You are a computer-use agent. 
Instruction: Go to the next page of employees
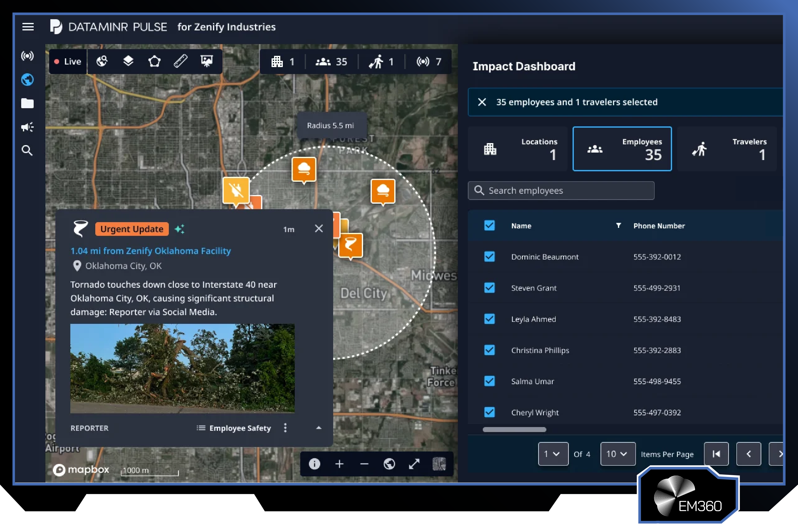click(777, 454)
